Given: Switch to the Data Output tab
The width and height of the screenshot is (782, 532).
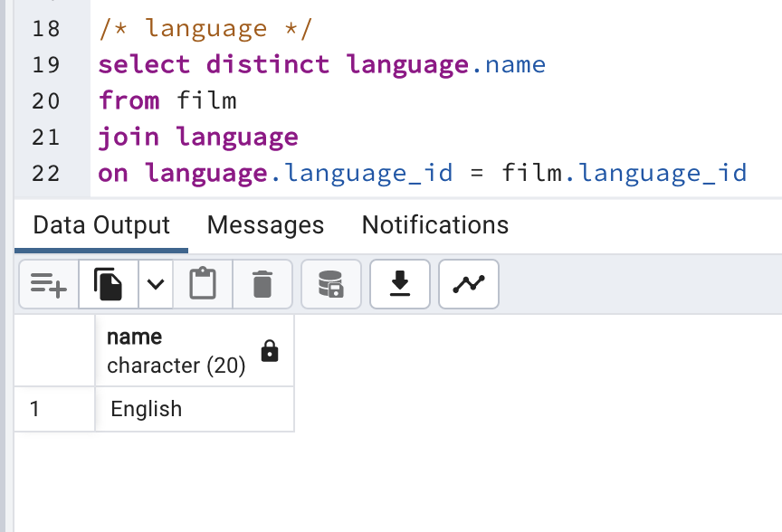Looking at the screenshot, I should tap(101, 225).
